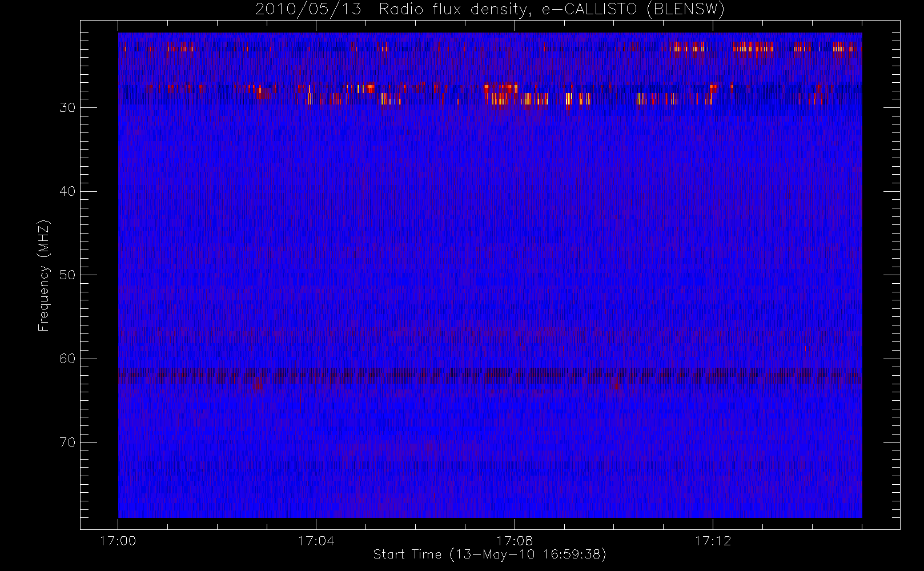
Task: Click the 'Frequency (MHZ)' axis label
Action: (44, 275)
